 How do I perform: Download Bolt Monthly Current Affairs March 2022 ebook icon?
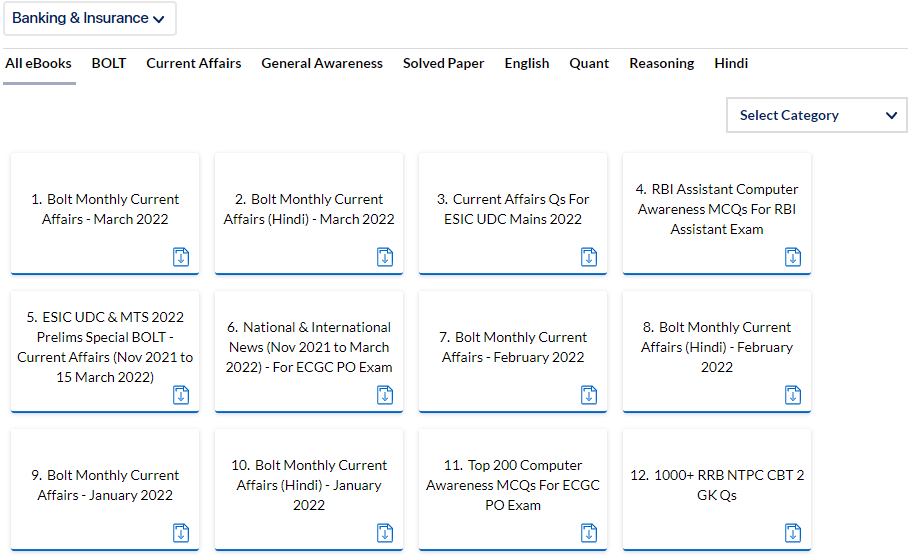[181, 257]
